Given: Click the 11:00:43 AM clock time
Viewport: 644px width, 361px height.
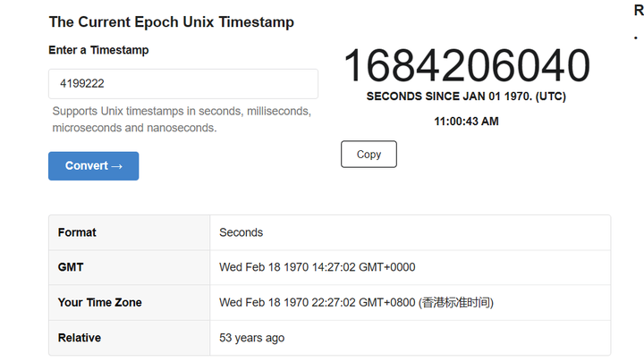Looking at the screenshot, I should (466, 121).
